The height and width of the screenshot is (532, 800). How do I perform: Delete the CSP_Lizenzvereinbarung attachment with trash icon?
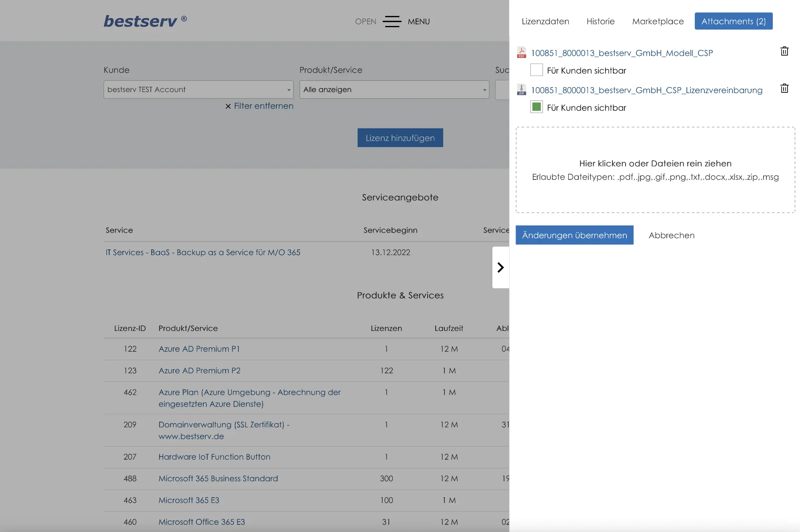tap(784, 88)
